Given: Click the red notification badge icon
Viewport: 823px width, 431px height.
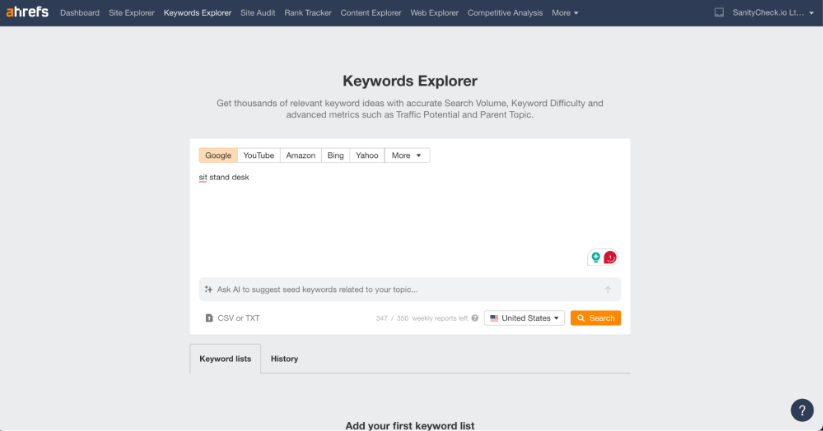Looking at the screenshot, I should (x=610, y=258).
